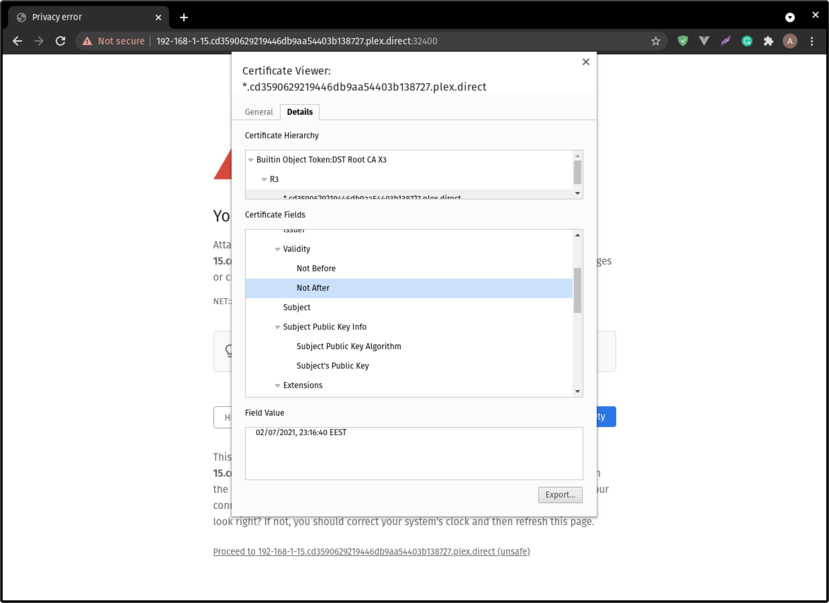Viewport: 829px width, 603px height.
Task: Click the Not secure warning icon
Action: [x=87, y=41]
